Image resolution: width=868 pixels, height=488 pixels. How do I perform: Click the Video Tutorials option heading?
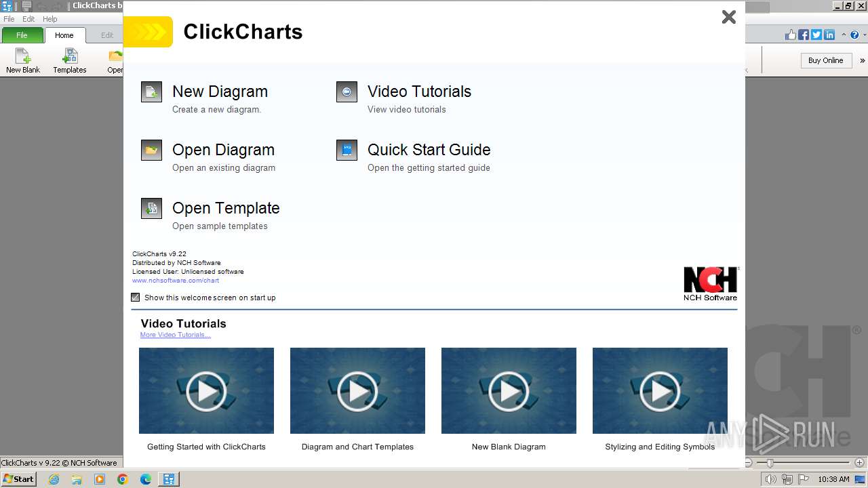pos(419,91)
